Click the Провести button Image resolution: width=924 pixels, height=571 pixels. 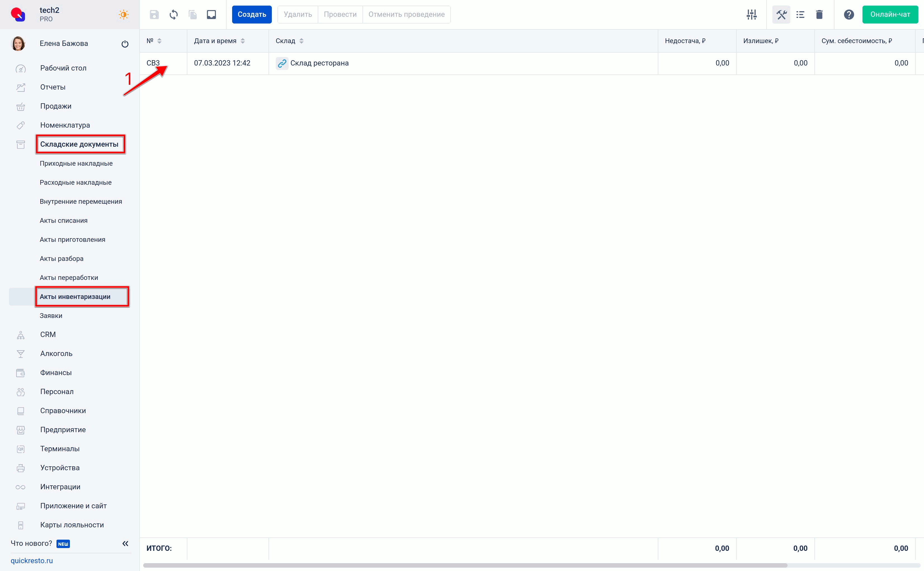(x=340, y=14)
